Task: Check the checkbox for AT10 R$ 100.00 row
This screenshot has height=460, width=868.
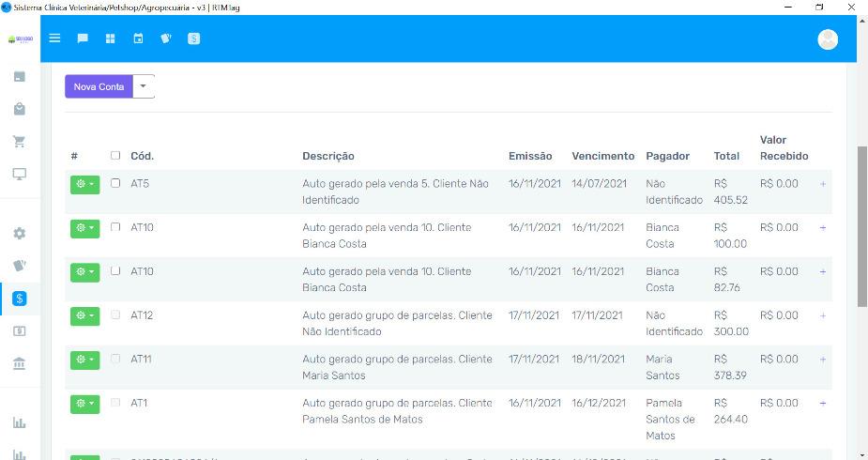Action: click(115, 226)
